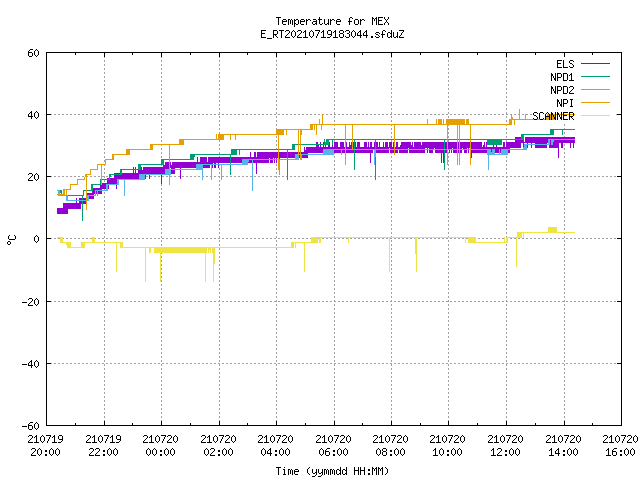The image size is (640, 480).
Task: Click the purple ELS legend line sample
Action: click(x=596, y=64)
